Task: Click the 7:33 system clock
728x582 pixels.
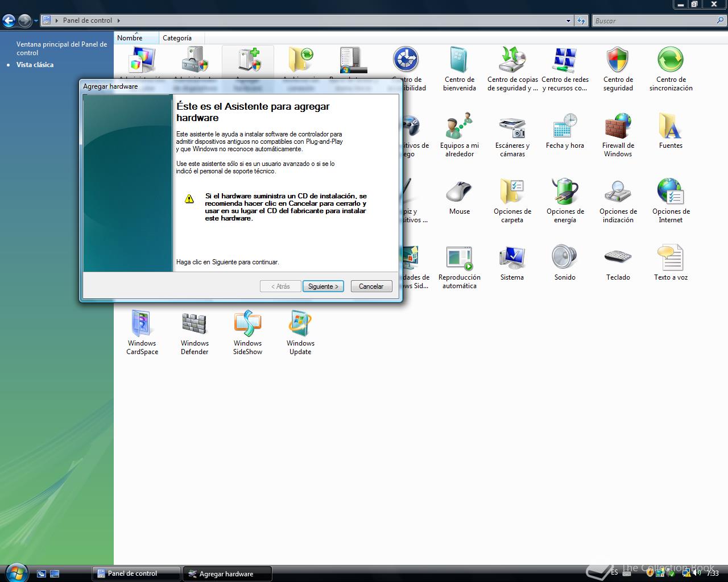Action: 713,573
